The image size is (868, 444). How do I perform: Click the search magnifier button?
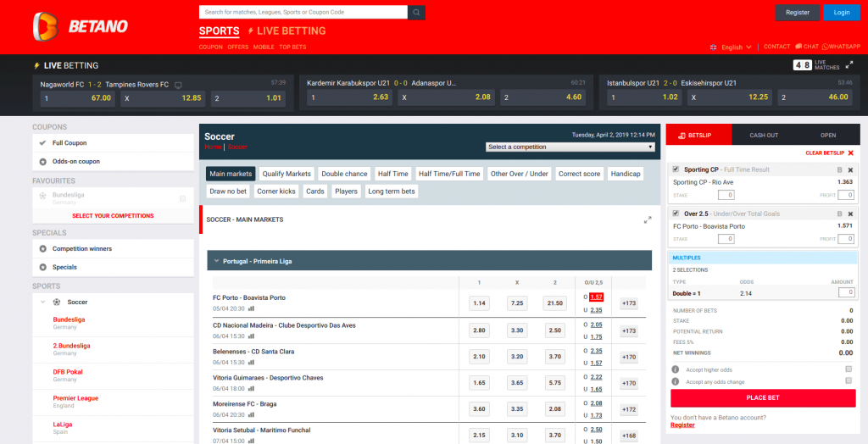pos(416,12)
